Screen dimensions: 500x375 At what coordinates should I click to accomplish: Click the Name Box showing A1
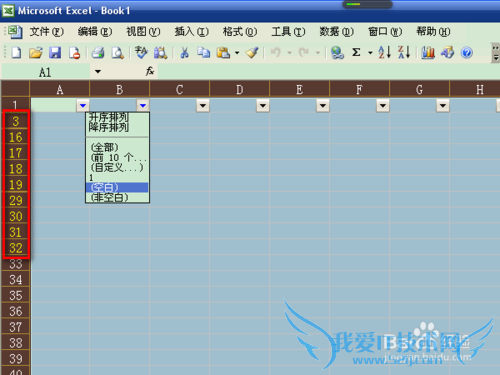pos(46,72)
